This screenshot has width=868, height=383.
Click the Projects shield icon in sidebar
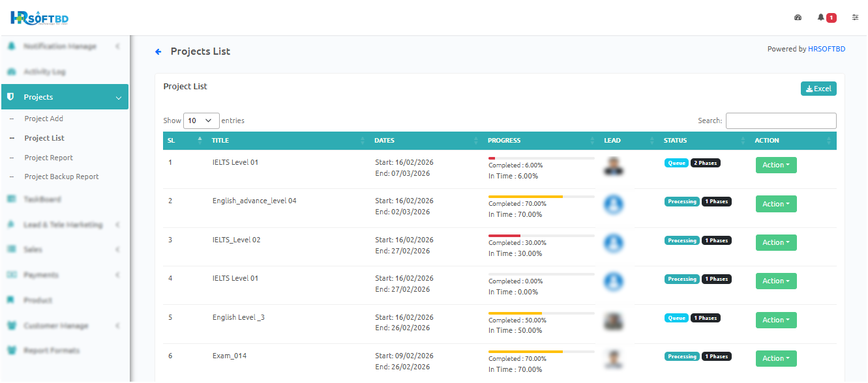(x=10, y=96)
